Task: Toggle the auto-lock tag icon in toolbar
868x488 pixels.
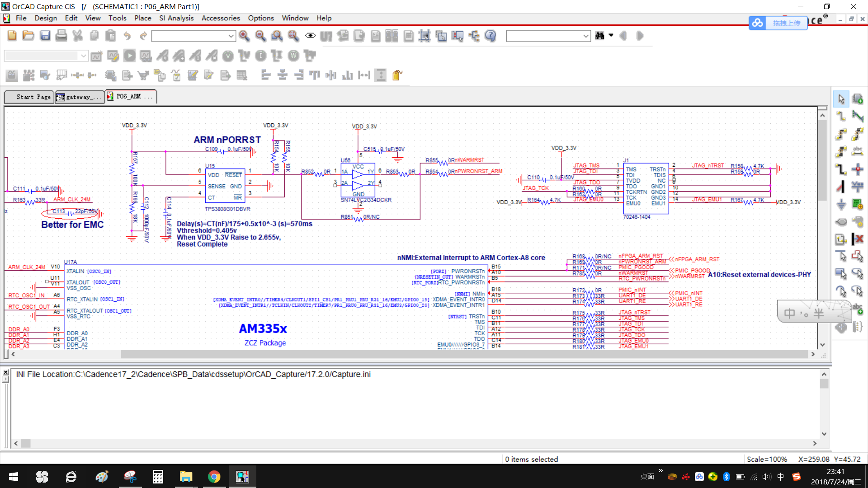Action: click(397, 75)
